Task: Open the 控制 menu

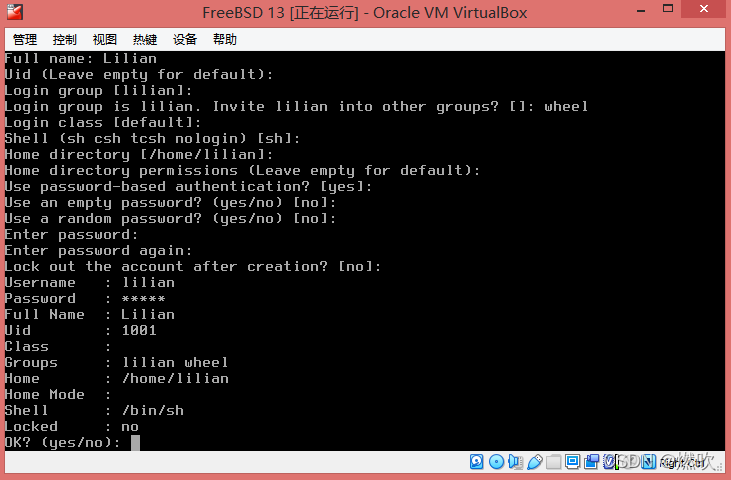Action: point(64,40)
